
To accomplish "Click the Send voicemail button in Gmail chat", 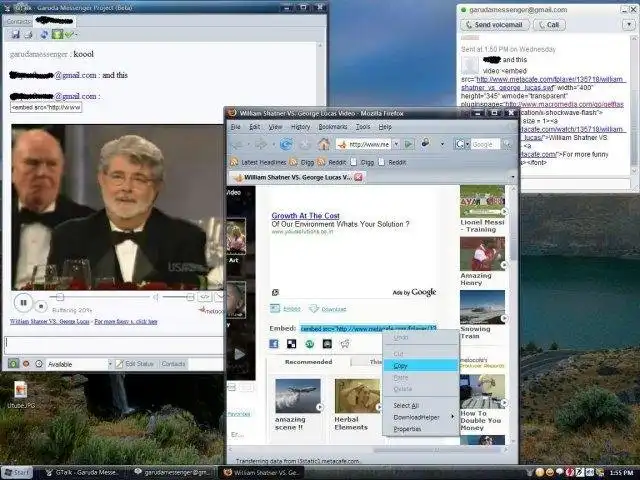I will tap(495, 25).
